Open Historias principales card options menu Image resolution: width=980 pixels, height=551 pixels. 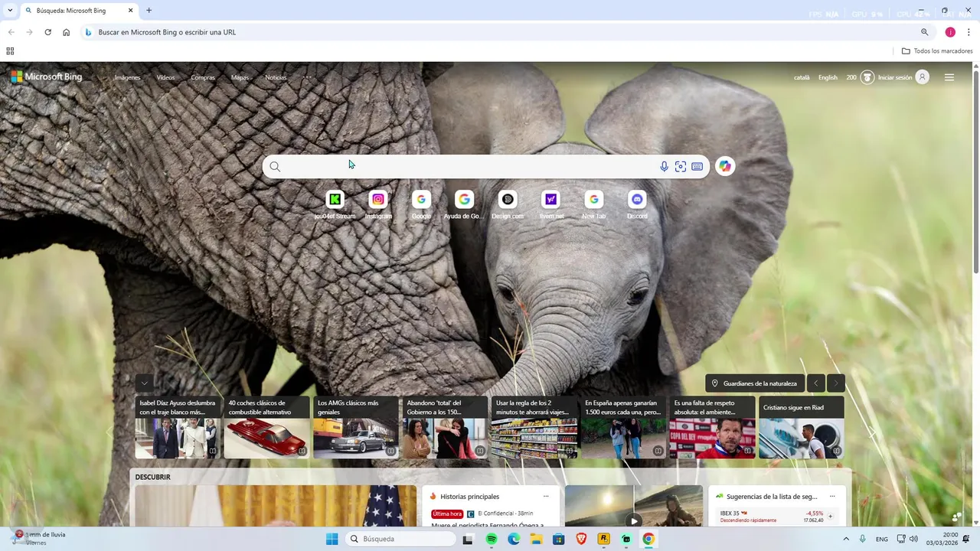point(546,497)
